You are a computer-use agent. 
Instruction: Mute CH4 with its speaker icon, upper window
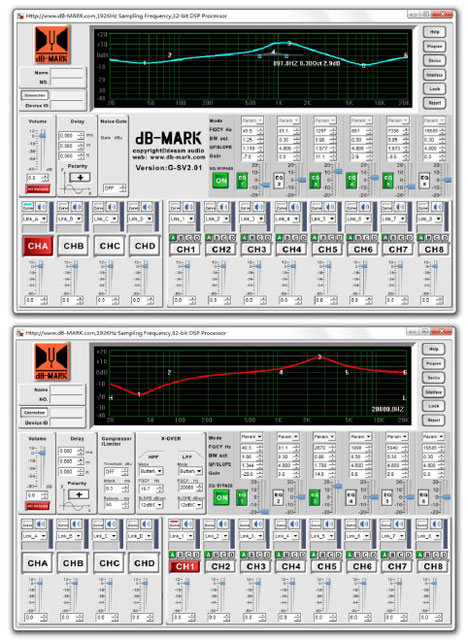[294, 207]
